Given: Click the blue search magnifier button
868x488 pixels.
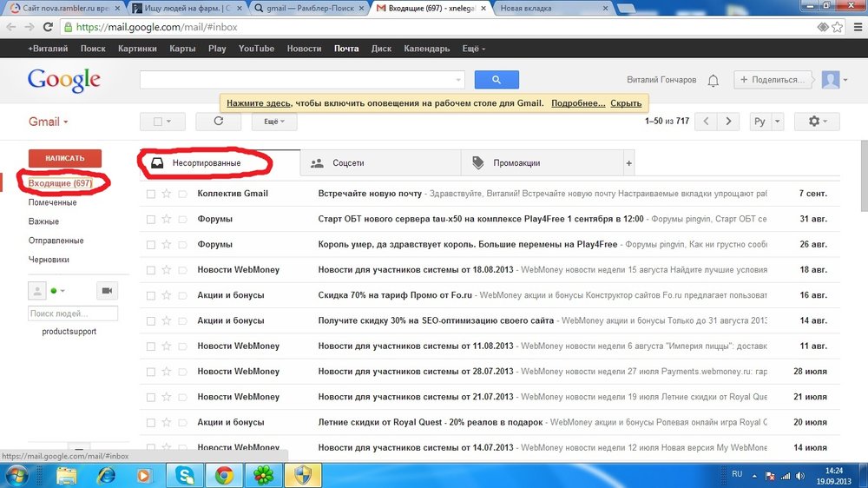Looking at the screenshot, I should (496, 80).
